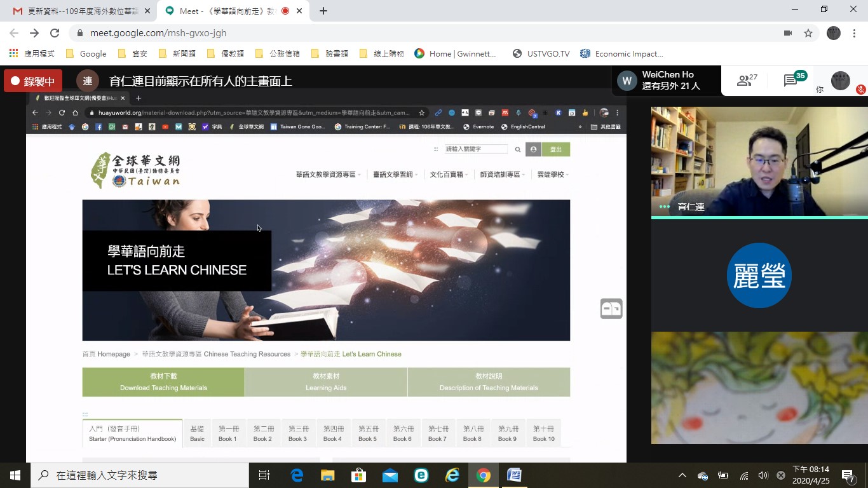This screenshot has width=868, height=488.
Task: Select the Book 5 textbook tab
Action: coord(368,433)
